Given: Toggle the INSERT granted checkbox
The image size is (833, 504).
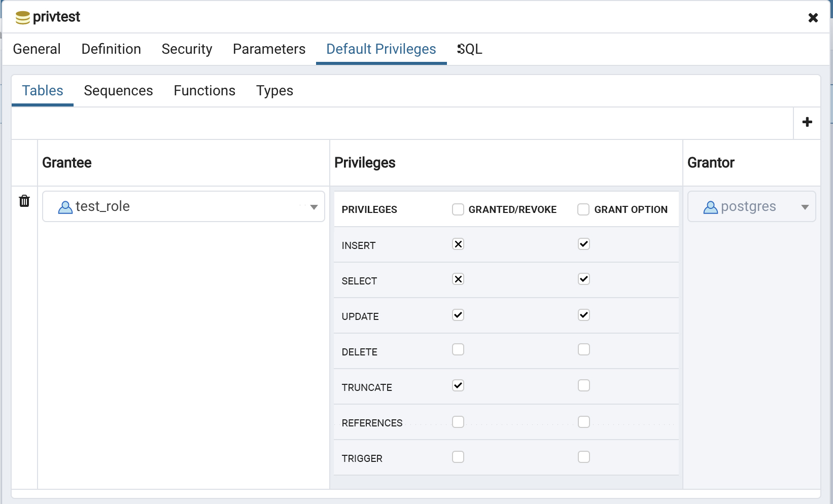Looking at the screenshot, I should tap(458, 244).
